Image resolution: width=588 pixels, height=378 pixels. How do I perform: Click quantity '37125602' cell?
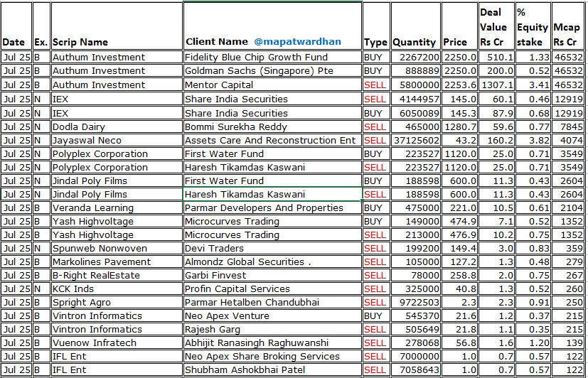[x=415, y=141]
